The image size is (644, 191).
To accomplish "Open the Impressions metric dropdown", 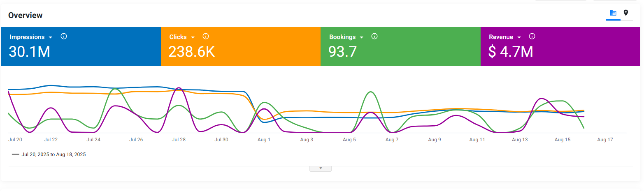I will [50, 37].
